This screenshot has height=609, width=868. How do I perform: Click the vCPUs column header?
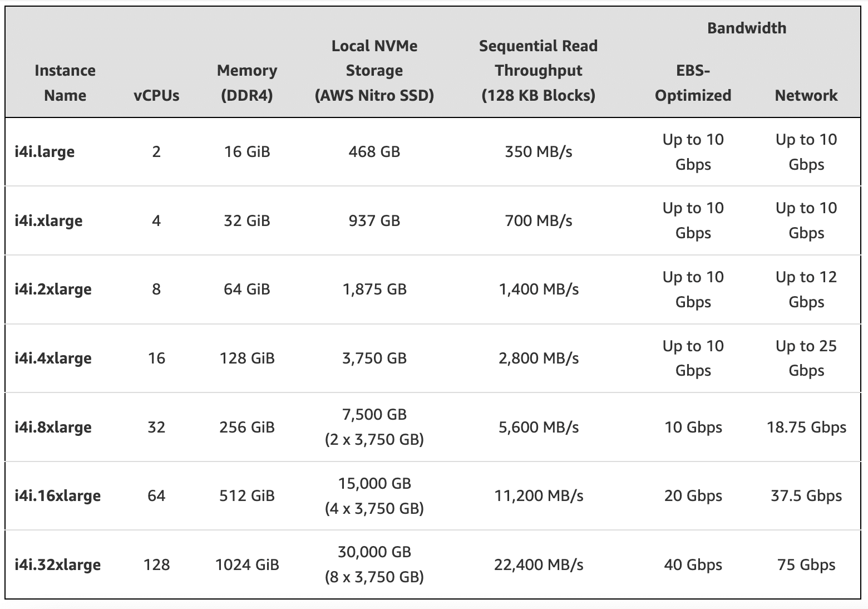tap(156, 95)
